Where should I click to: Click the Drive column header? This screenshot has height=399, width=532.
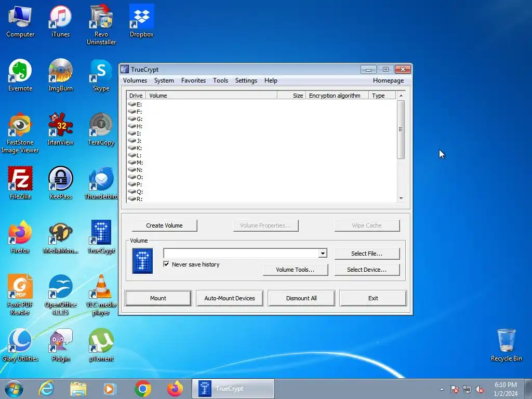click(136, 96)
